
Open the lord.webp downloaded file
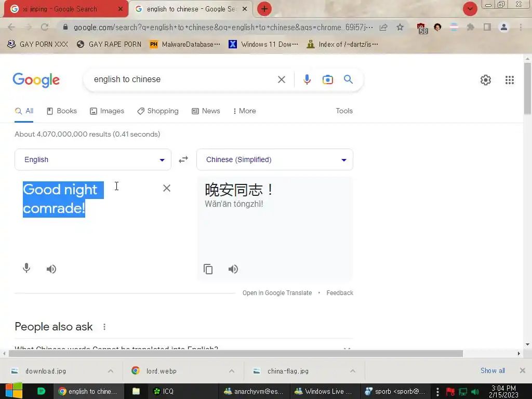click(162, 371)
